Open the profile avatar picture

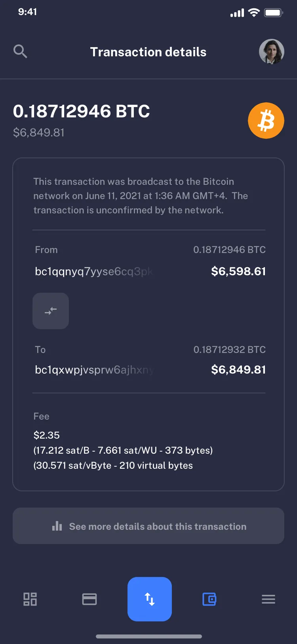(272, 52)
